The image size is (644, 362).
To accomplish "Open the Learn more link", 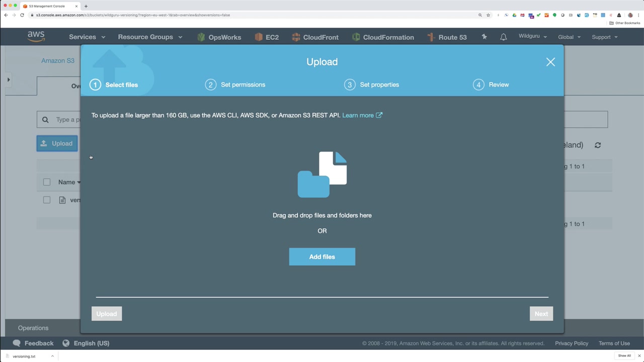I will [x=362, y=116].
